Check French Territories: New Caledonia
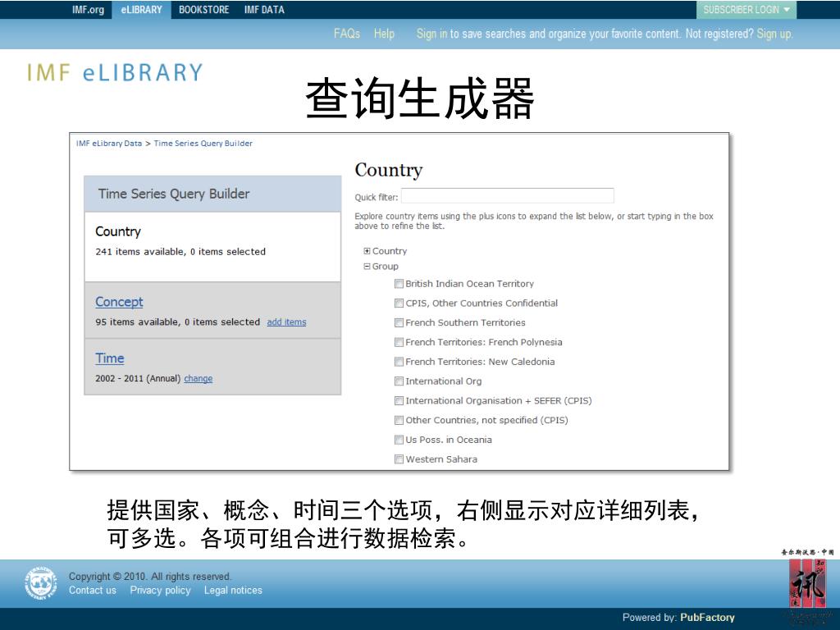The height and width of the screenshot is (630, 840). (399, 362)
